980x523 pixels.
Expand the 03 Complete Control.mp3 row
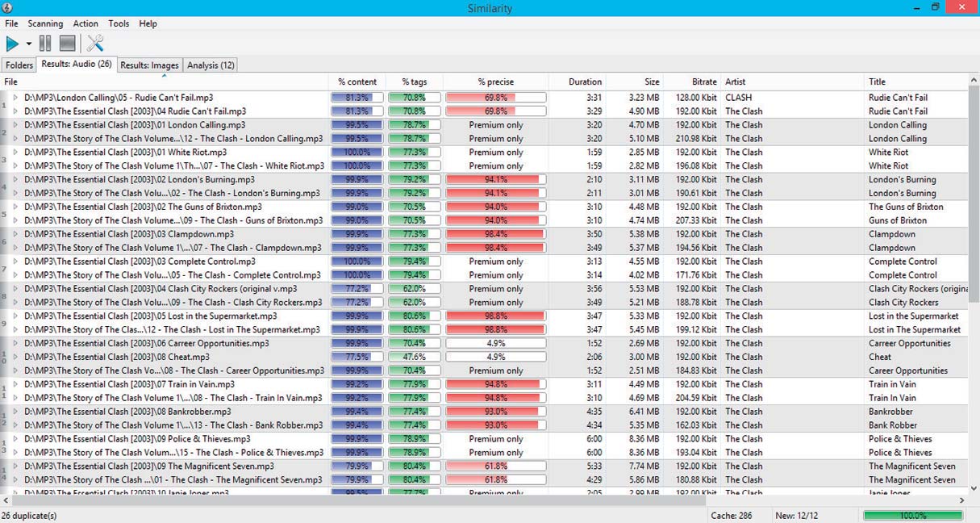[x=15, y=261]
